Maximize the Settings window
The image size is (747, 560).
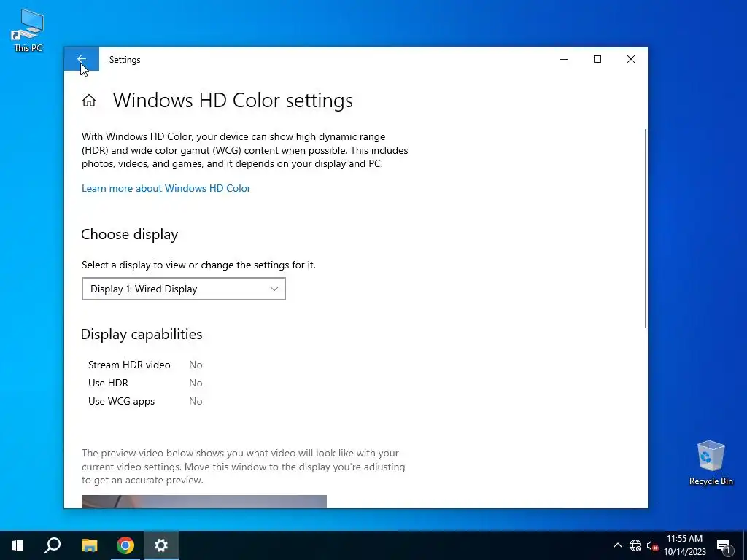click(597, 59)
